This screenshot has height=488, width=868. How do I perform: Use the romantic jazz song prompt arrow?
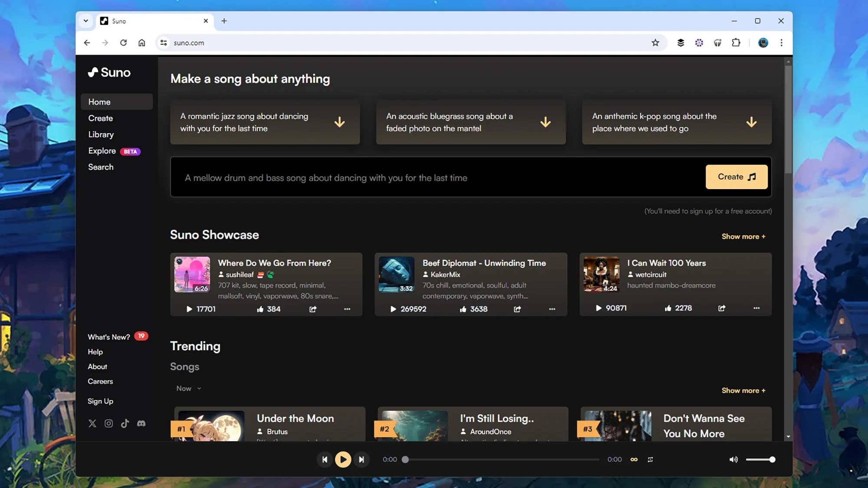(339, 122)
